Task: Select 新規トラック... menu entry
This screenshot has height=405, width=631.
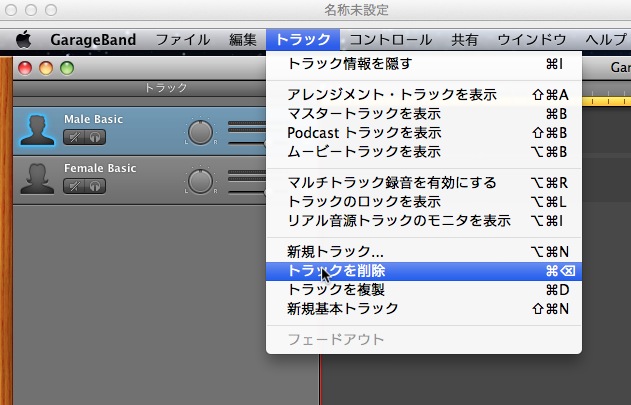Action: [x=335, y=251]
